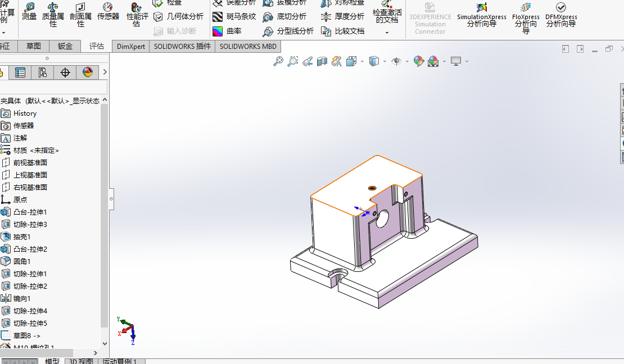The width and height of the screenshot is (624, 364).
Task: Switch to the Sketch (草图) tab
Action: 33,46
